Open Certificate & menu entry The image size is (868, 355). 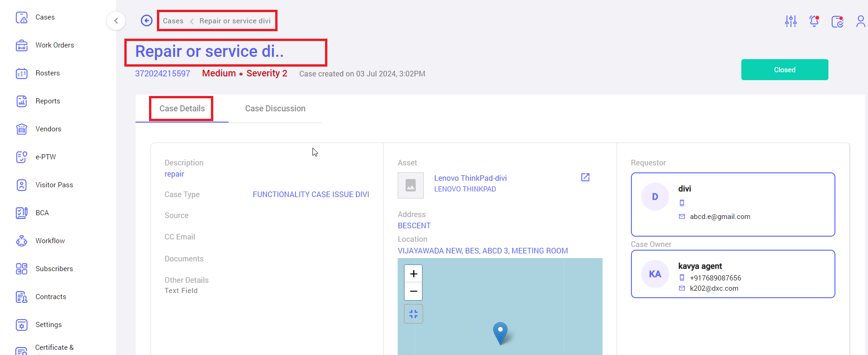click(54, 348)
